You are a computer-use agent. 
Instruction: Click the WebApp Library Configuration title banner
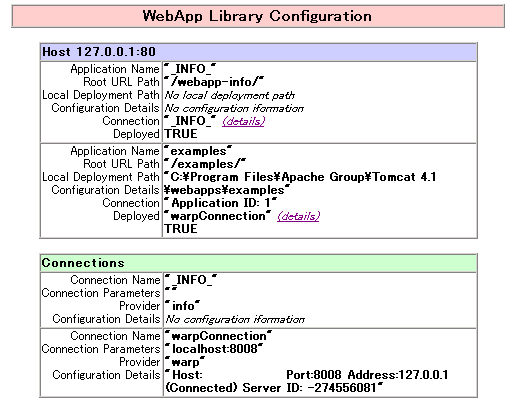258,16
